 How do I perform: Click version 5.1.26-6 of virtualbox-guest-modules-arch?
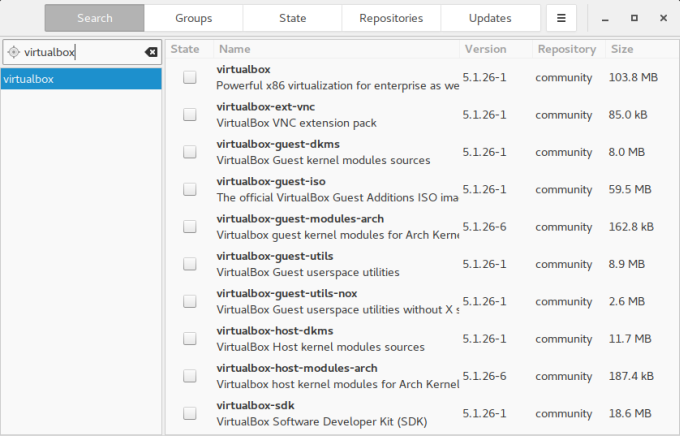coord(484,226)
